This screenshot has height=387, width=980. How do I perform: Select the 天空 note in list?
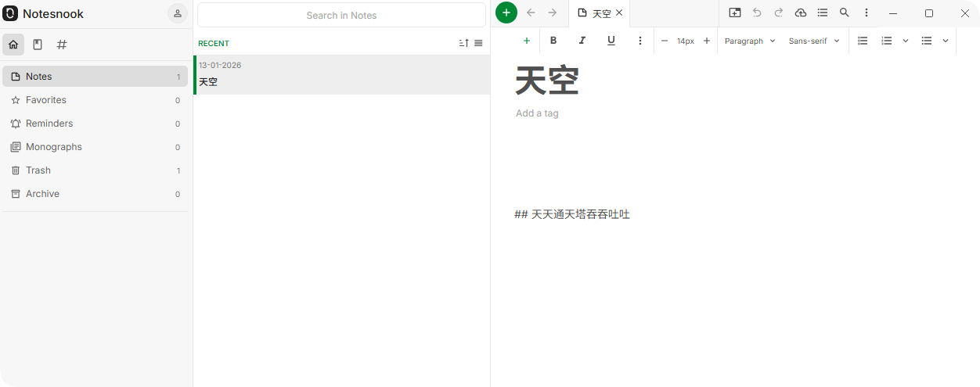click(341, 75)
